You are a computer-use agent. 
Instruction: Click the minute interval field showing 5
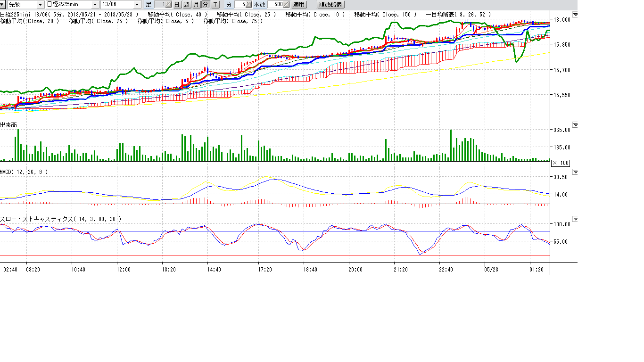click(x=240, y=5)
